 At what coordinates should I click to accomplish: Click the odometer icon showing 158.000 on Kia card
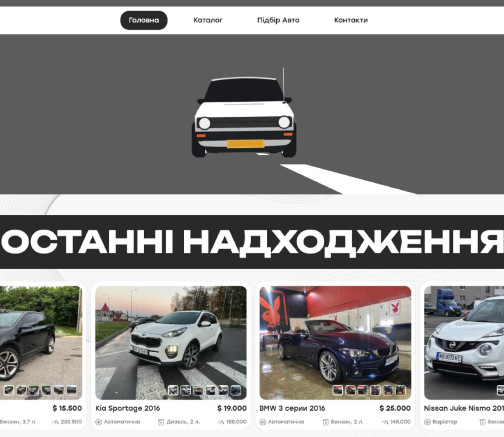[x=220, y=422]
